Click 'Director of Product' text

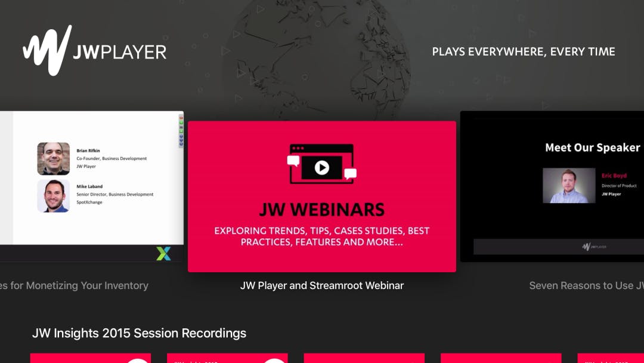tap(619, 186)
